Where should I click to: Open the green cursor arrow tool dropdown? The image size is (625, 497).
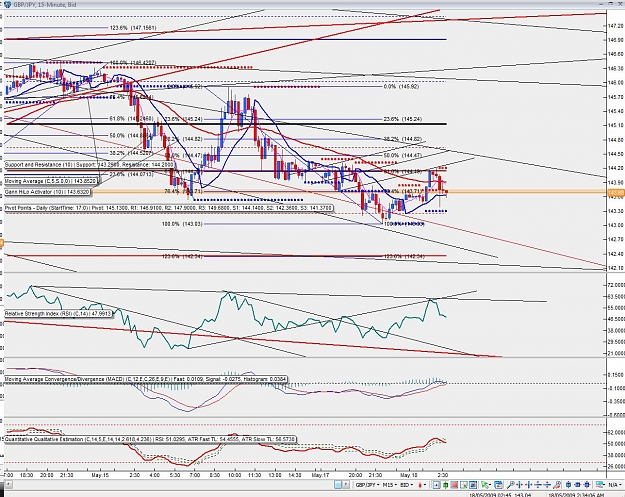click(x=486, y=485)
